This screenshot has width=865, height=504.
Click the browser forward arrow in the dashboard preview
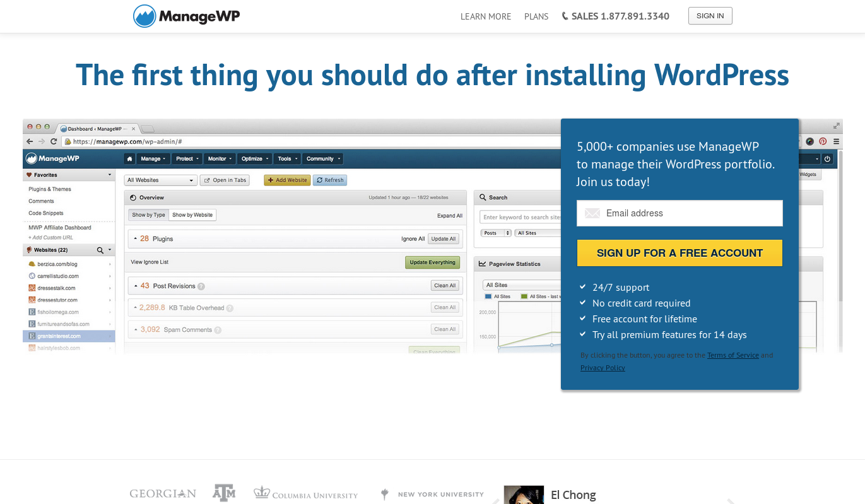42,142
